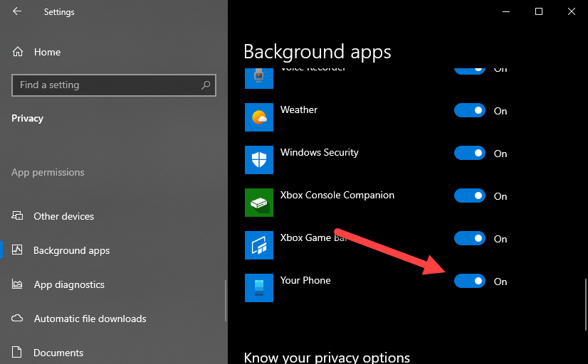Open Other devices settings
Screen dimensions: 588x364
[64, 216]
